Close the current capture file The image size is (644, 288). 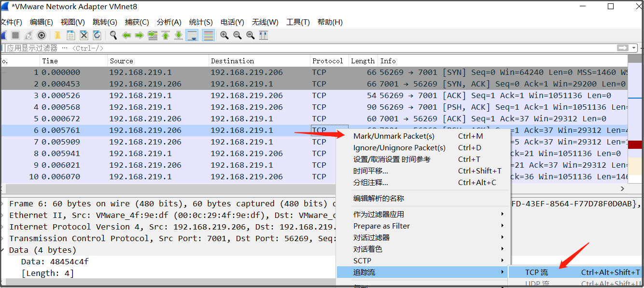[84, 35]
